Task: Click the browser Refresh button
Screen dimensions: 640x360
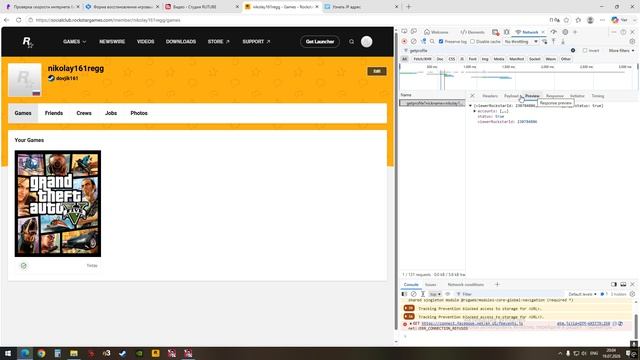Action: (18, 20)
